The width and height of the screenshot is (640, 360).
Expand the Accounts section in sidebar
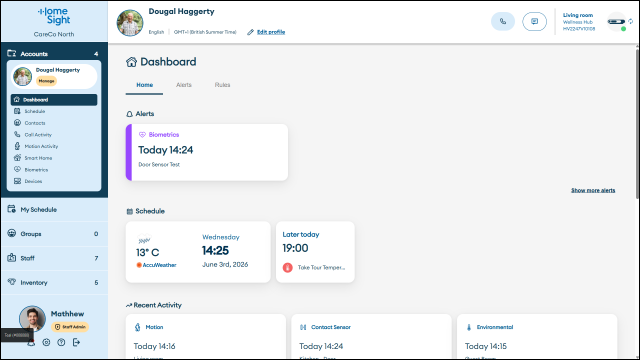point(54,53)
